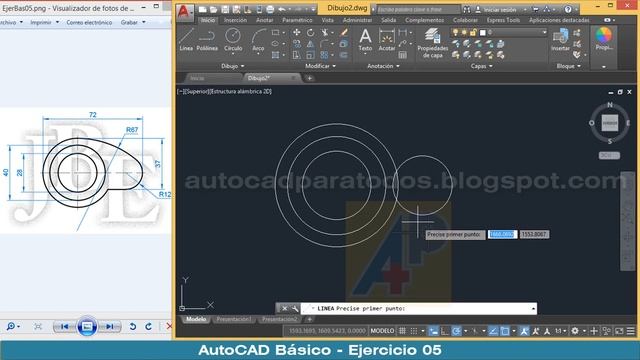This screenshot has height=360, width=640.
Task: Choose the Rectangle tool in Dibujo panel
Action: point(276,33)
